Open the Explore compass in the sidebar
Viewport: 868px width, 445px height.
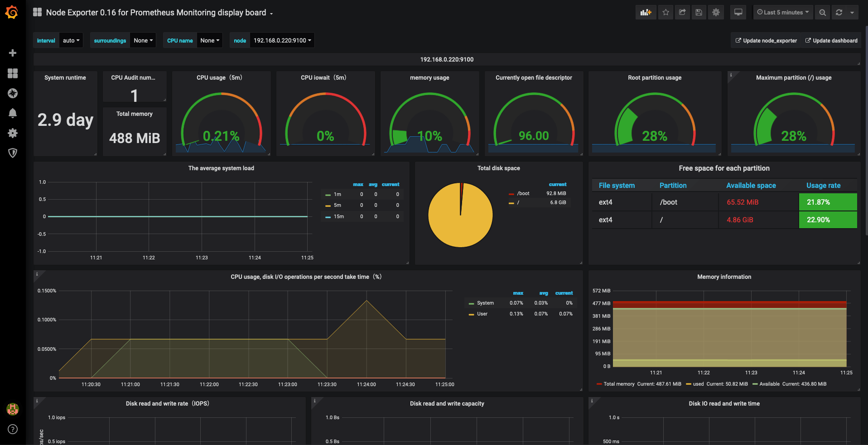13,93
